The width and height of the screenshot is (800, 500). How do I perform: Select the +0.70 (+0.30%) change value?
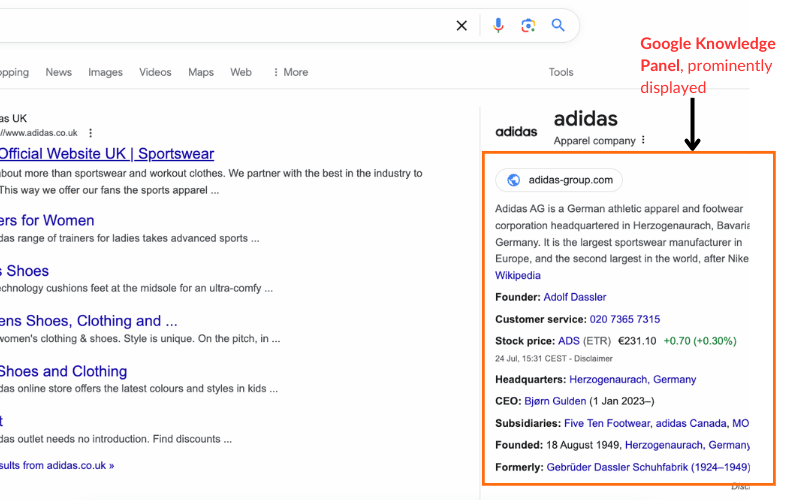700,341
